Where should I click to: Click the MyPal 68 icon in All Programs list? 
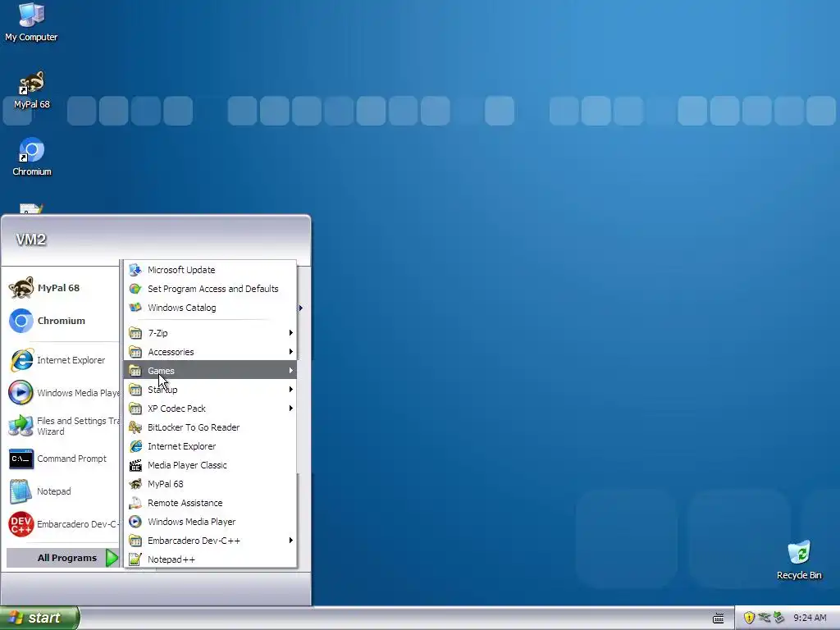coord(135,484)
